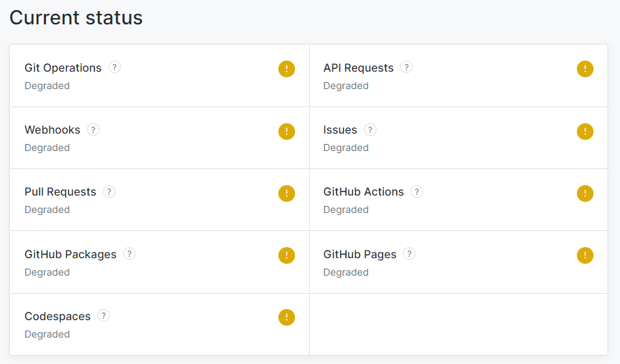Show the Issues help tooltip icon
The height and width of the screenshot is (364, 620).
(x=370, y=129)
